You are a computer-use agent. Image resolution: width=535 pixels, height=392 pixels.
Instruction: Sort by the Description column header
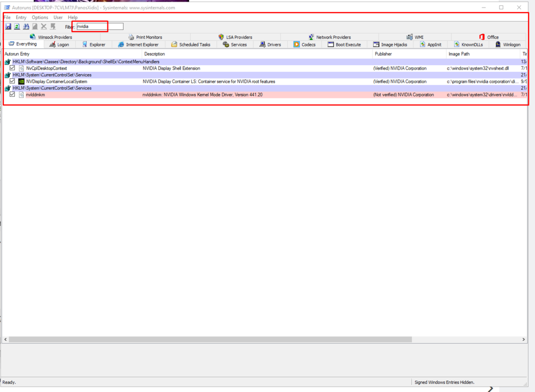[x=257, y=54]
